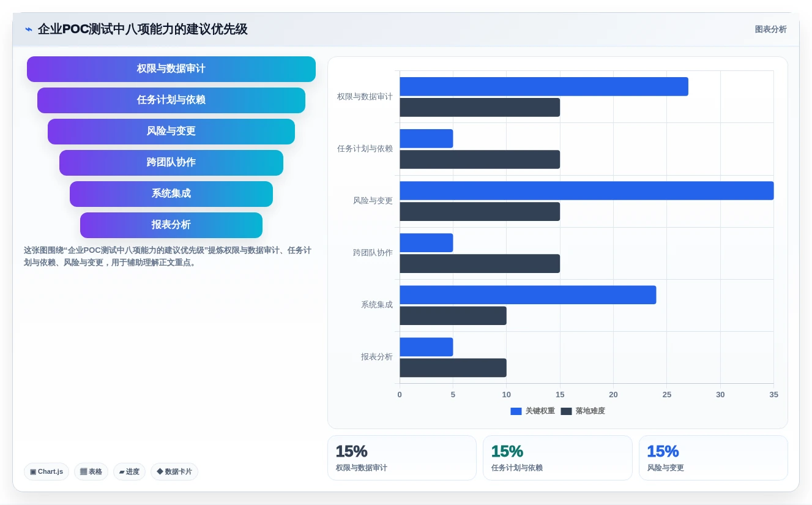Toggle the 关键权重 legend item

[532, 411]
